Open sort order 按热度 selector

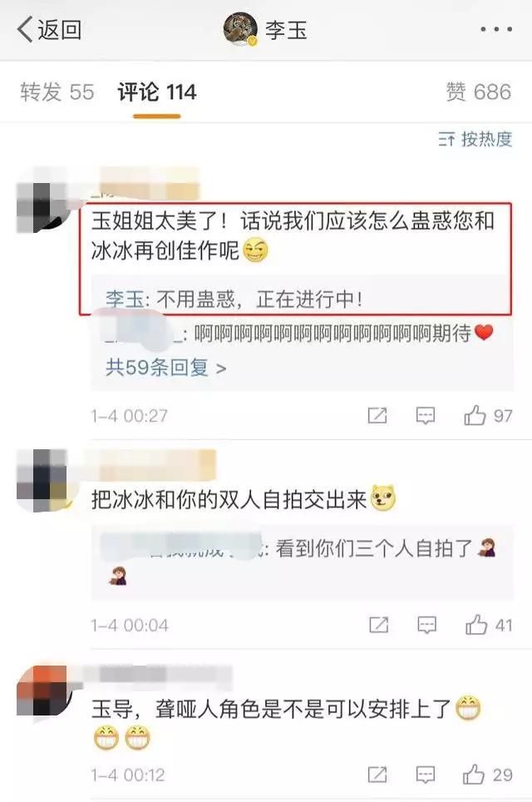pyautogui.click(x=475, y=139)
